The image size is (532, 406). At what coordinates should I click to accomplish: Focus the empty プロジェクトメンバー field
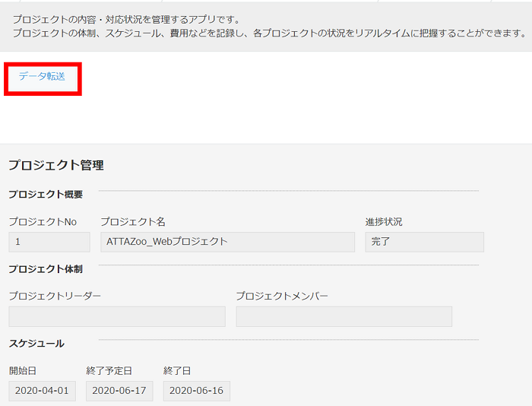344,316
